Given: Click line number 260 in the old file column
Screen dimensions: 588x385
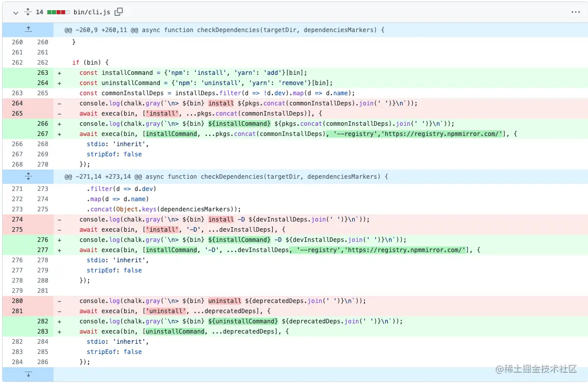Looking at the screenshot, I should pyautogui.click(x=17, y=42).
